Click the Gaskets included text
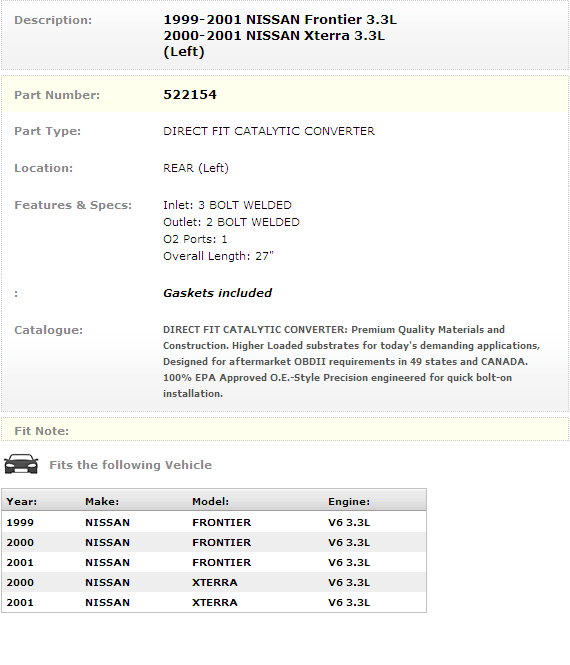The width and height of the screenshot is (570, 665). click(x=218, y=293)
